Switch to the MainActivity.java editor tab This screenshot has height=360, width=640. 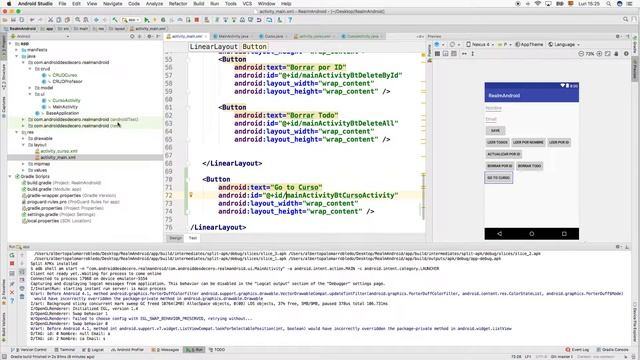point(233,36)
